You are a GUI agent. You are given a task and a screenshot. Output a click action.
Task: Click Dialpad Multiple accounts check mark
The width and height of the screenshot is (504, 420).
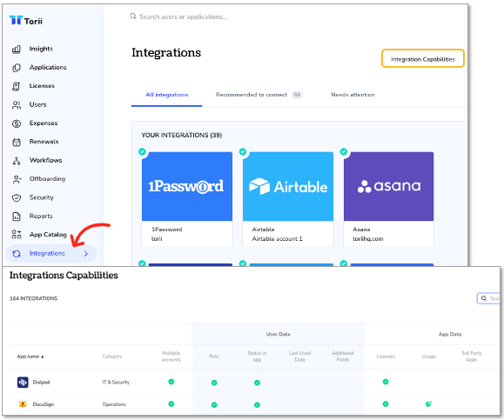click(171, 382)
